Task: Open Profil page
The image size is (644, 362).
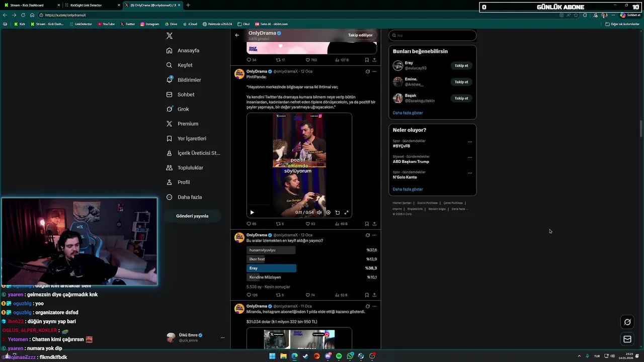Action: pyautogui.click(x=178, y=182)
